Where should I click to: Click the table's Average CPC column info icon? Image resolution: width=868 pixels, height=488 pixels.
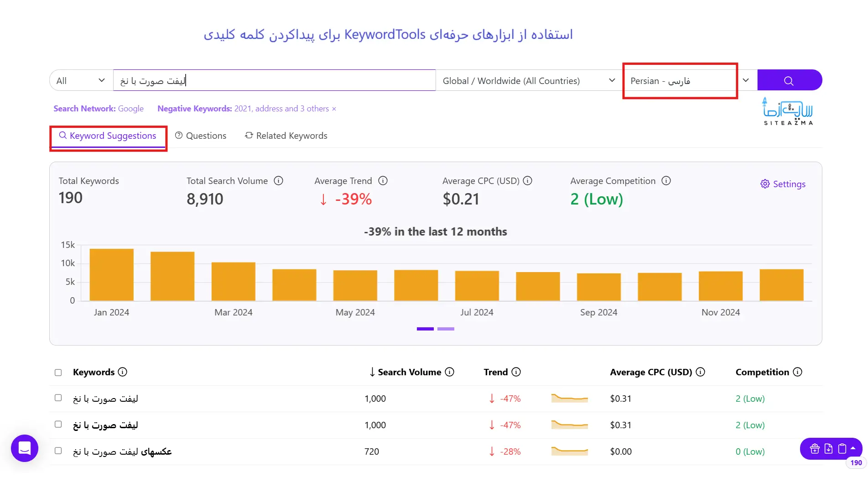tap(700, 372)
